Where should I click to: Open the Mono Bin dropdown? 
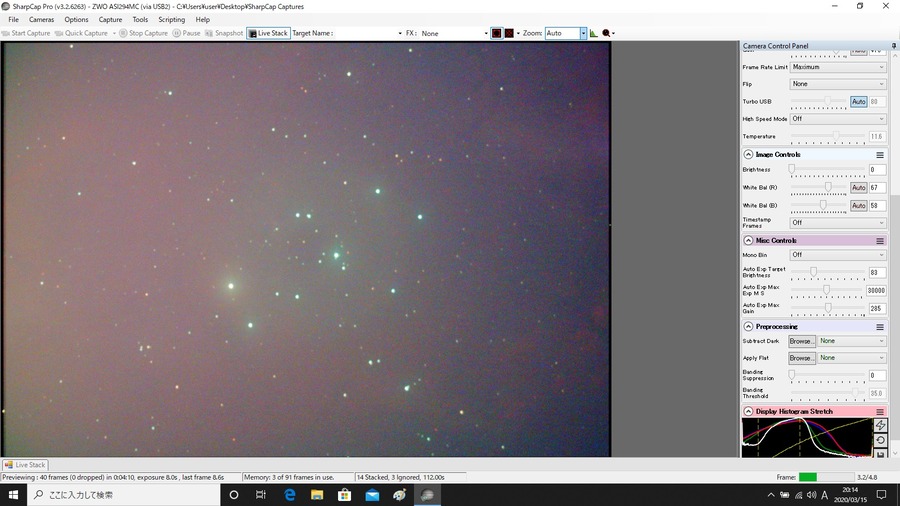click(838, 255)
